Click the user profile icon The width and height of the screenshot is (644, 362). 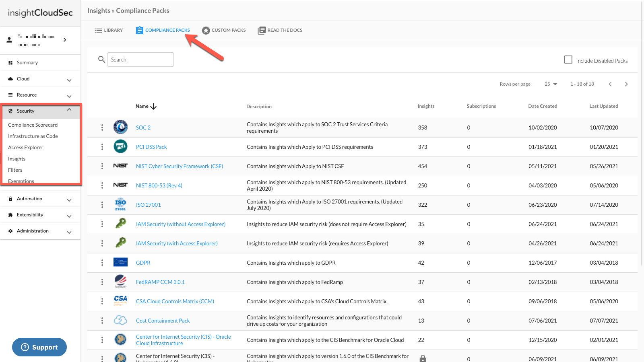pos(9,40)
